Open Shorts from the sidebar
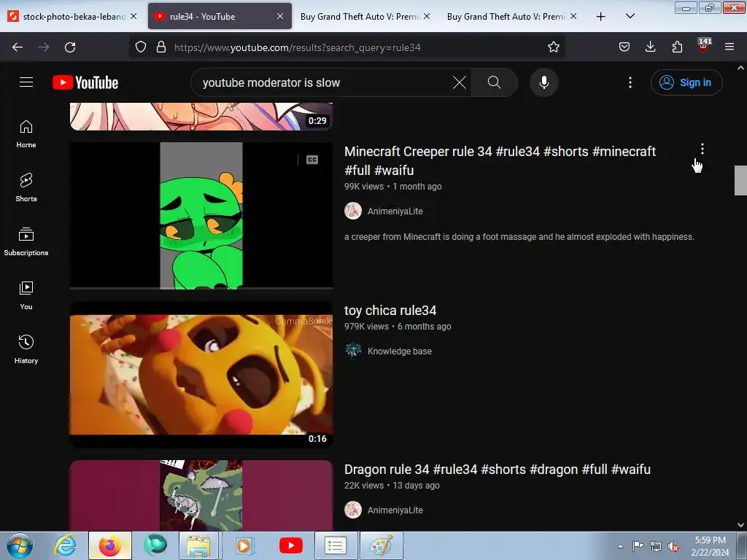 (26, 187)
